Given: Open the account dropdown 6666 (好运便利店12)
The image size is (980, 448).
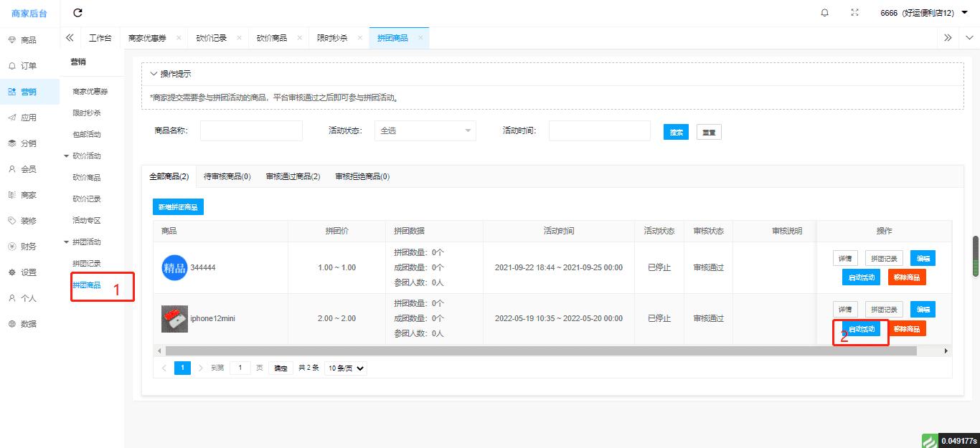Looking at the screenshot, I should (923, 13).
